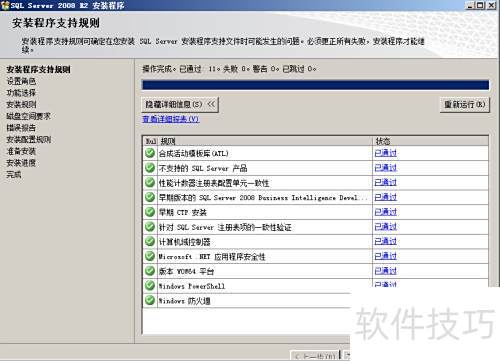Minimize the SQL Server setup window
500x361 pixels.
click(x=470, y=5)
